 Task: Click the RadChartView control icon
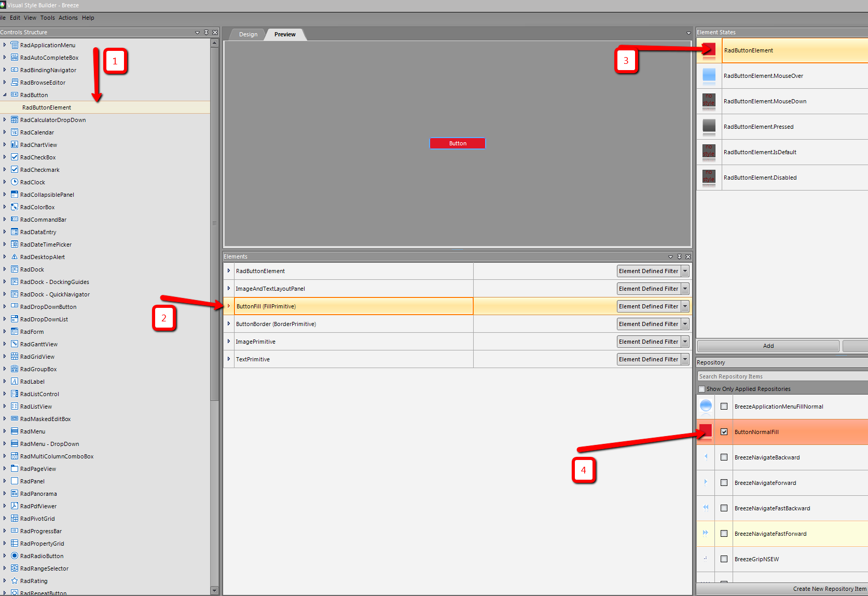pyautogui.click(x=15, y=145)
